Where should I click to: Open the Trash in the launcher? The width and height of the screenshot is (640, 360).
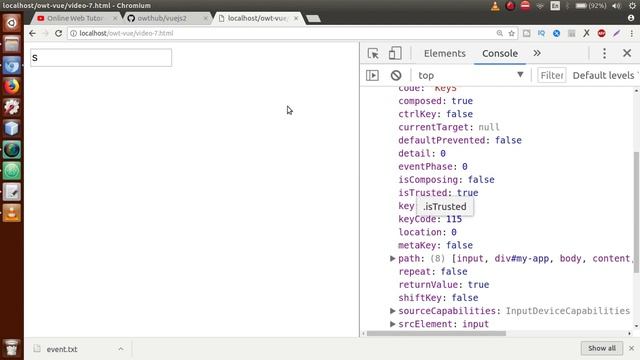(x=11, y=348)
